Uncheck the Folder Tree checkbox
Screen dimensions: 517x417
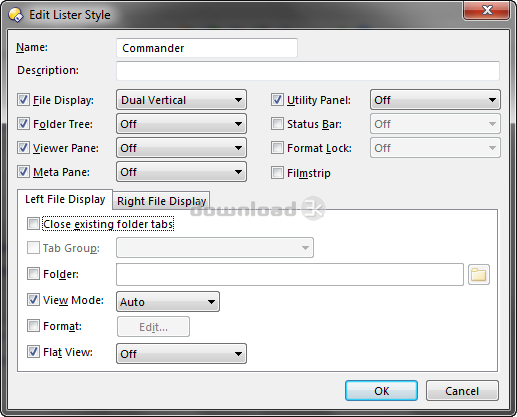click(23, 124)
